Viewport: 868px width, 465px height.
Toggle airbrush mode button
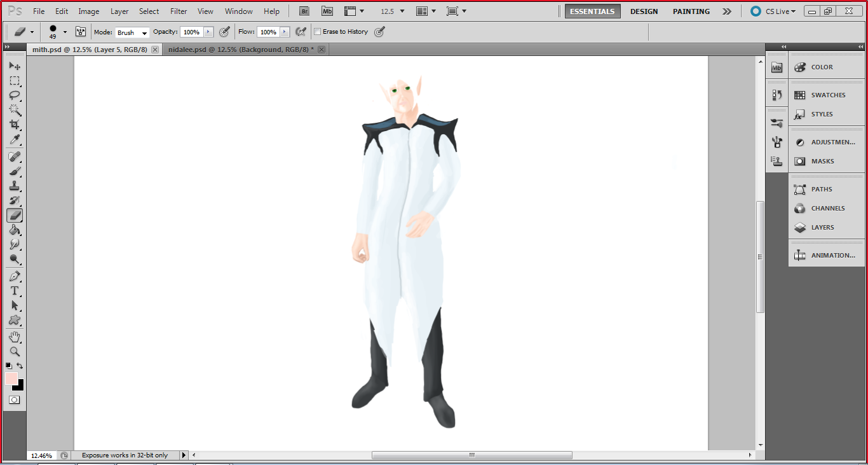point(301,32)
